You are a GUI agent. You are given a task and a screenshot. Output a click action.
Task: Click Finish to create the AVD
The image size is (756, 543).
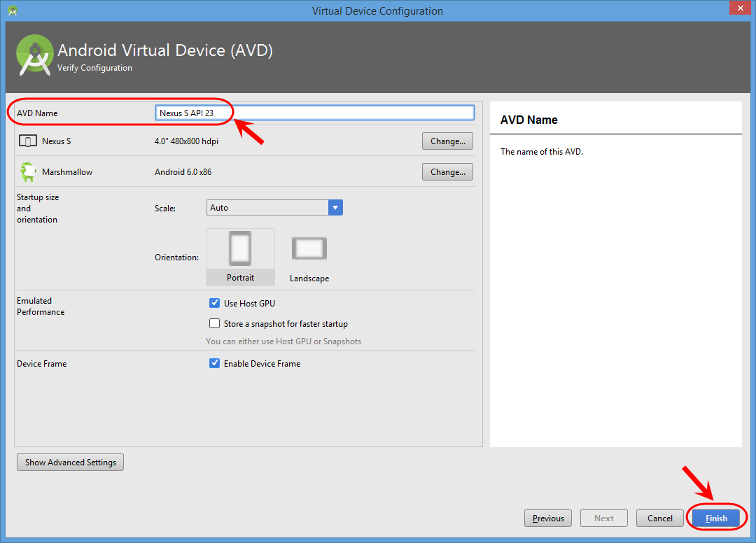716,519
